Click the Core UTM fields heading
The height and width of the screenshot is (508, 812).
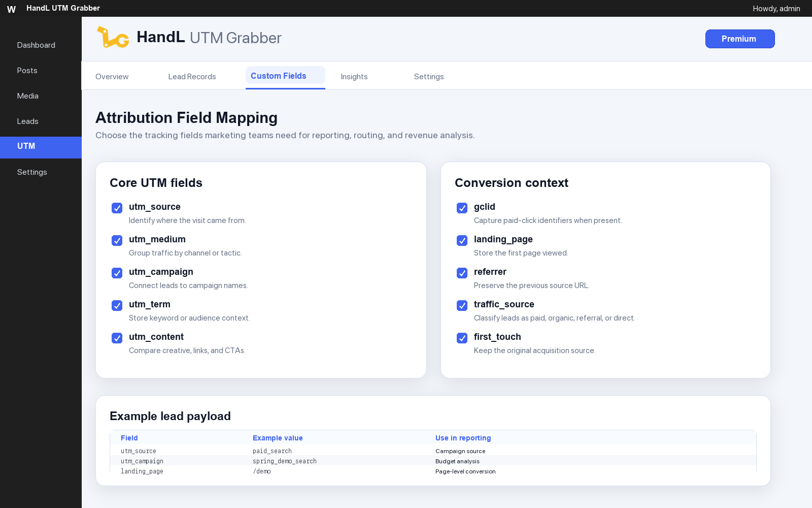pyautogui.click(x=156, y=183)
